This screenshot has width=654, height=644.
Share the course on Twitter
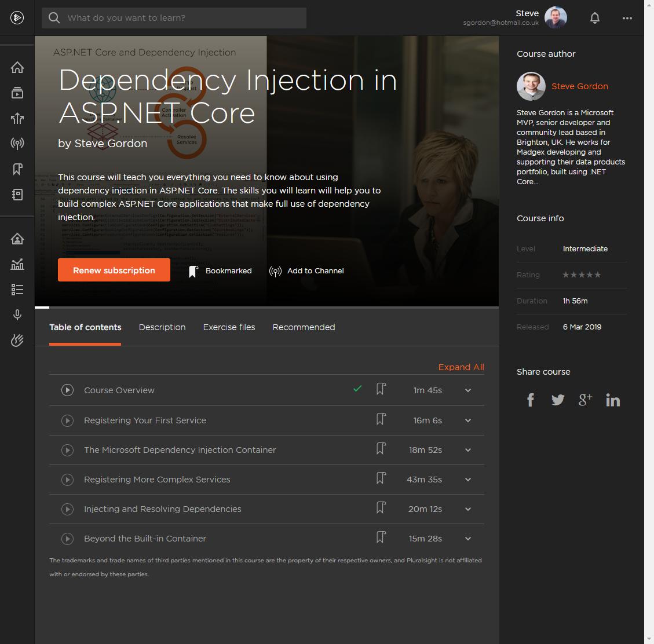pos(557,400)
